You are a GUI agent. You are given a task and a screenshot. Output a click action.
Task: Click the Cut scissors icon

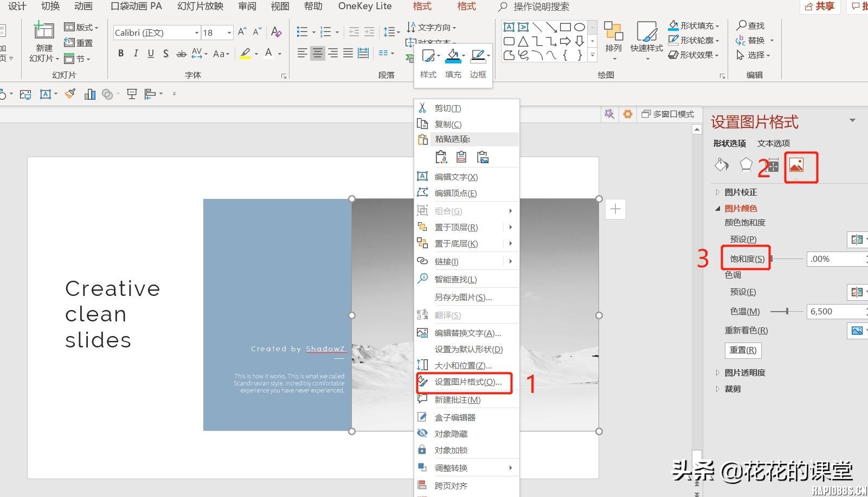[x=422, y=108]
